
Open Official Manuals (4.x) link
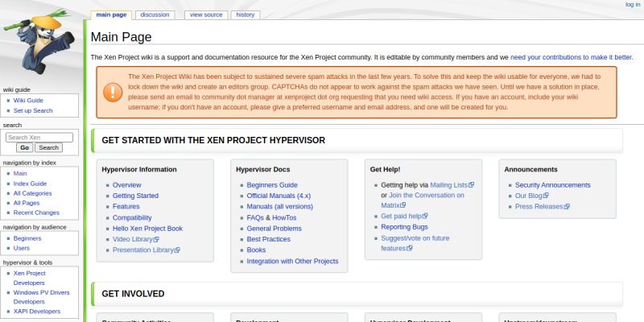tap(279, 196)
